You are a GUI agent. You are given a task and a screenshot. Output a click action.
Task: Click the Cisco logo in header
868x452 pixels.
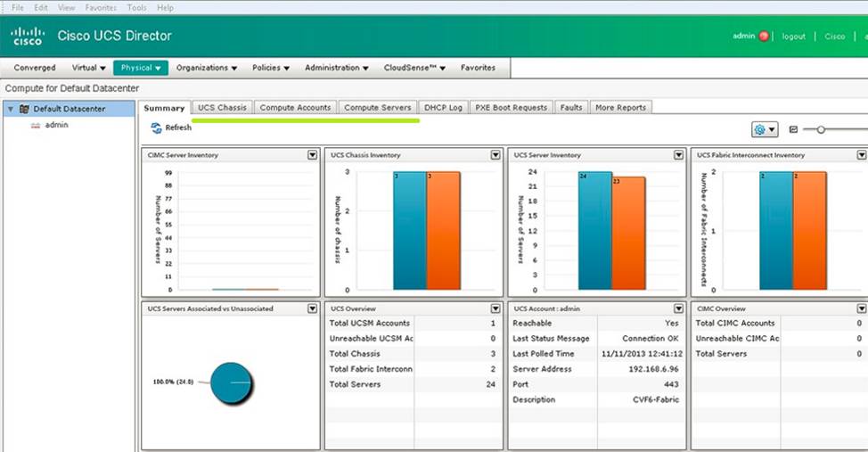[x=28, y=37]
